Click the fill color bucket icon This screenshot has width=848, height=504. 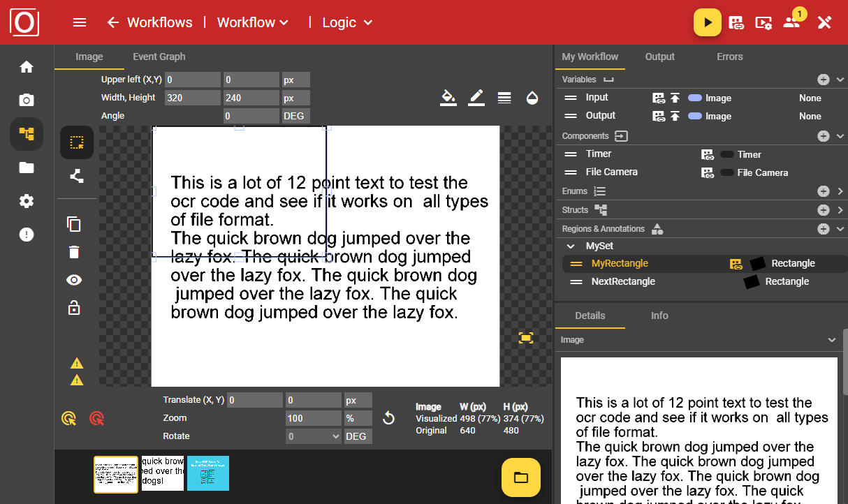pyautogui.click(x=448, y=98)
